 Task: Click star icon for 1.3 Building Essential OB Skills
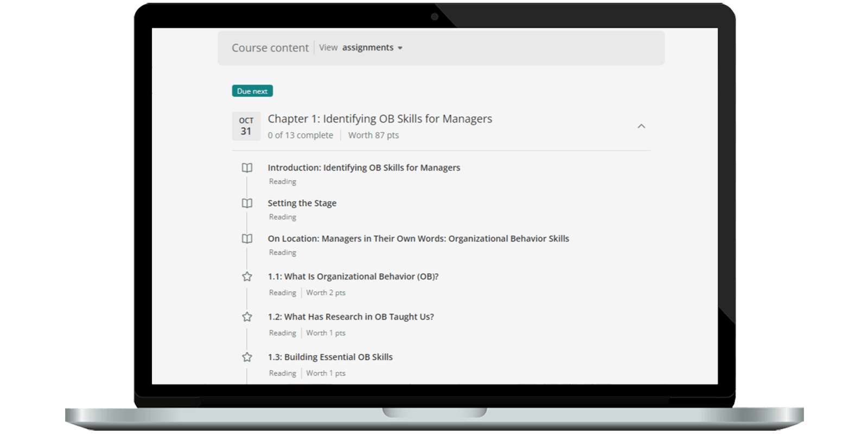[247, 357]
